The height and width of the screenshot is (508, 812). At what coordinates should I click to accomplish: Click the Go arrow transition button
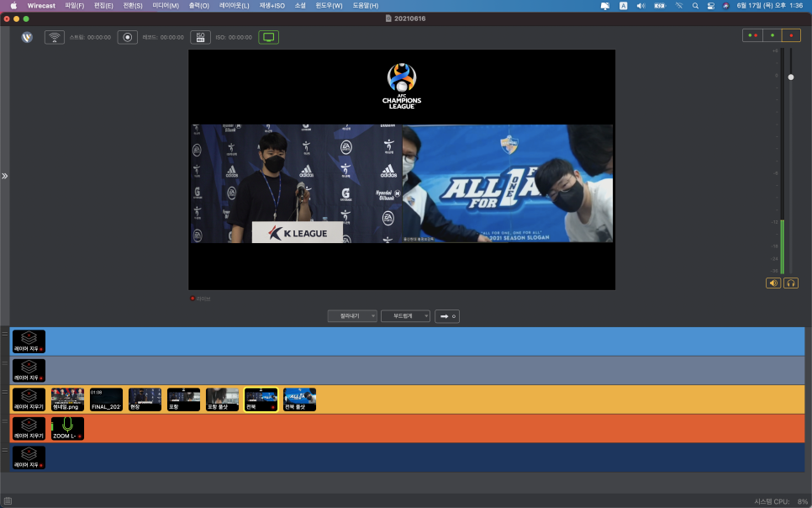[447, 316]
